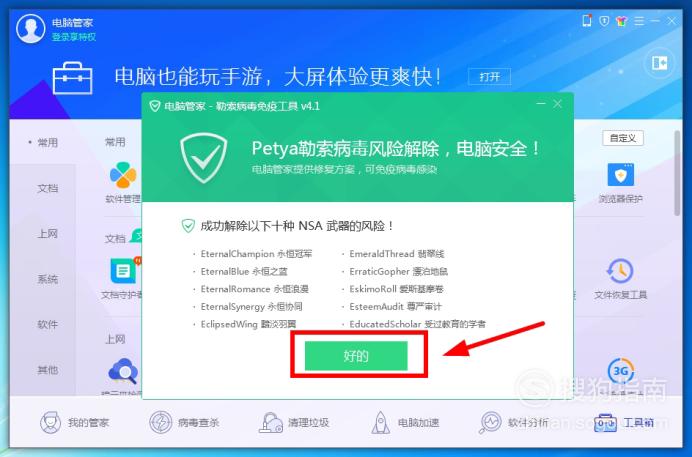Viewport: 692px width, 457px height.
Task: Click the skin T-shirt icon in title bar
Action: pos(621,21)
